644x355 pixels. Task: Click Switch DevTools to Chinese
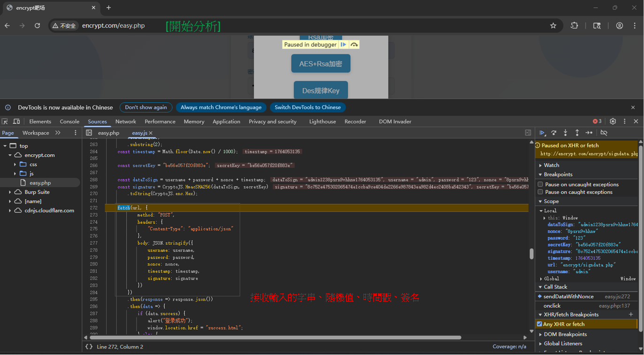308,107
